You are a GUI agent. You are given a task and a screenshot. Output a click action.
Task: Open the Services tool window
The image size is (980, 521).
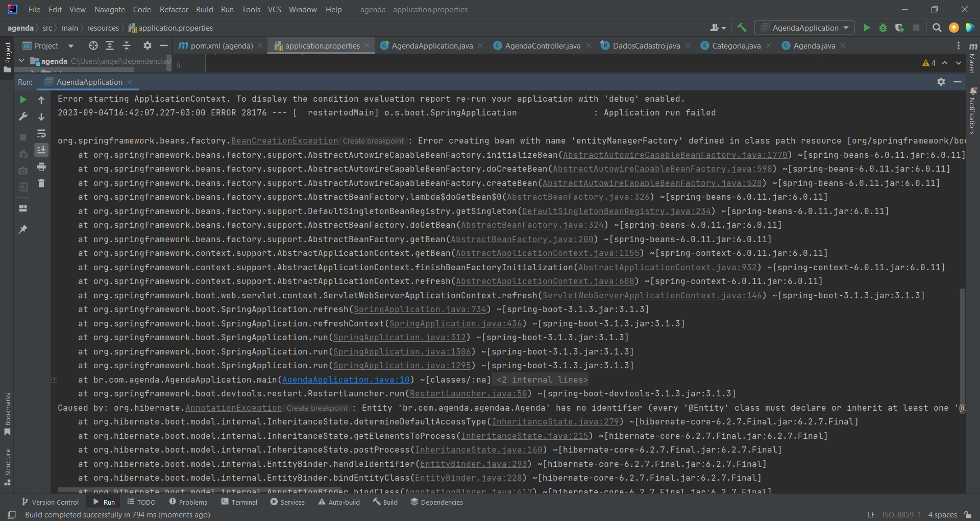click(287, 502)
